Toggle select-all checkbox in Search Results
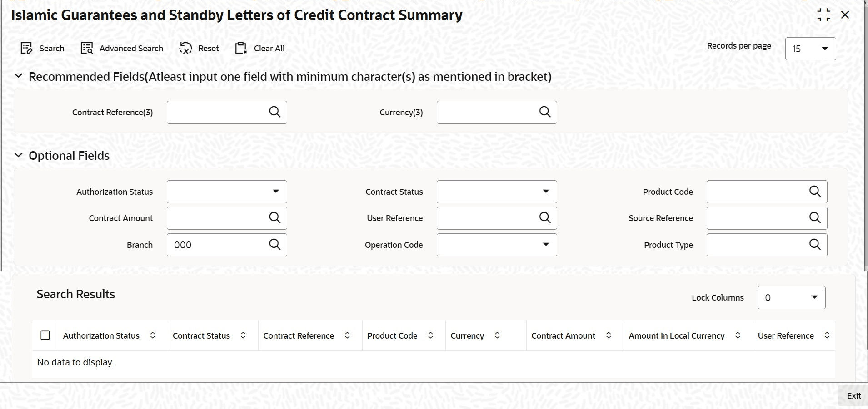The height and width of the screenshot is (409, 868). pyautogui.click(x=45, y=335)
